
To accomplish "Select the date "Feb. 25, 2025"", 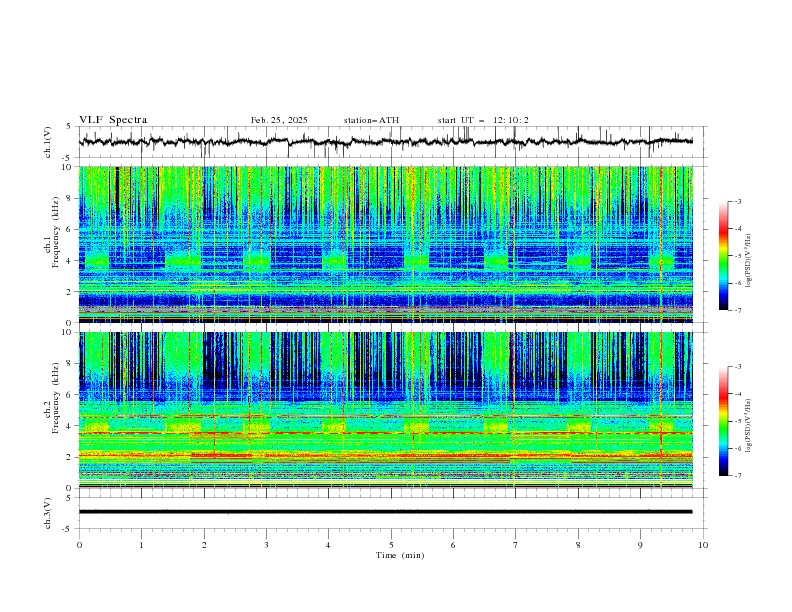I will click(279, 120).
